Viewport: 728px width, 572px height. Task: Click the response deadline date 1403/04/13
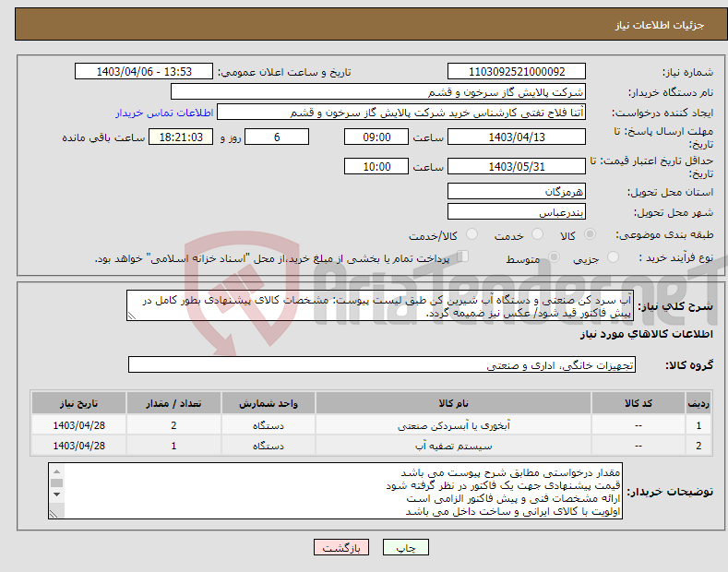517,137
